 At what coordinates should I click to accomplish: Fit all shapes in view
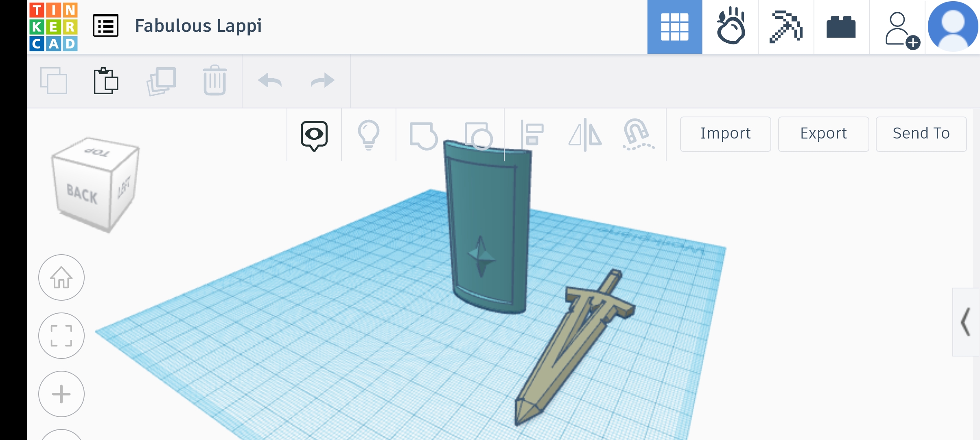click(61, 336)
